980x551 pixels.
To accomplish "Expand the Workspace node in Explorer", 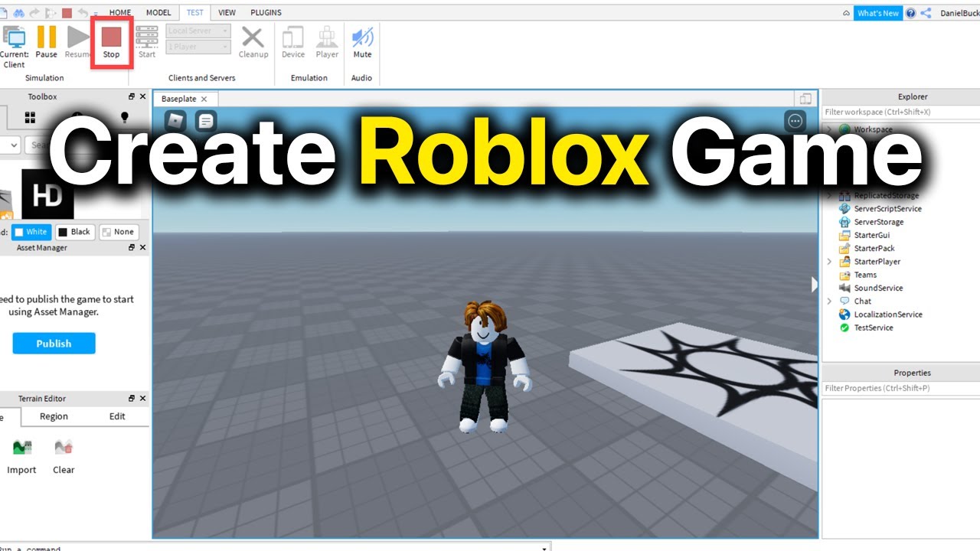I will coord(830,129).
